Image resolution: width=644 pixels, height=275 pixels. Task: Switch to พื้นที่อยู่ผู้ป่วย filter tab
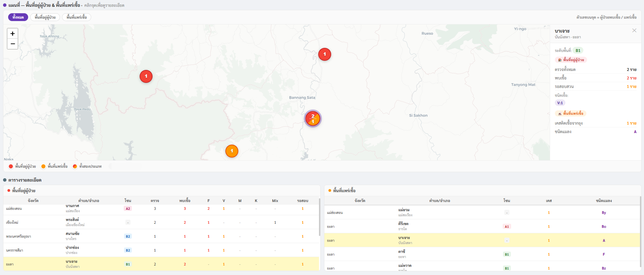pos(45,17)
